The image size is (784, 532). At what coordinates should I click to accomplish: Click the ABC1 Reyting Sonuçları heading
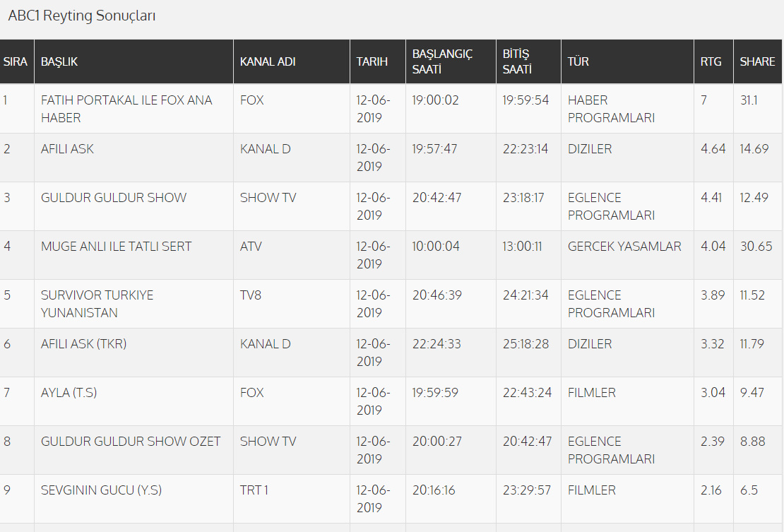(82, 16)
